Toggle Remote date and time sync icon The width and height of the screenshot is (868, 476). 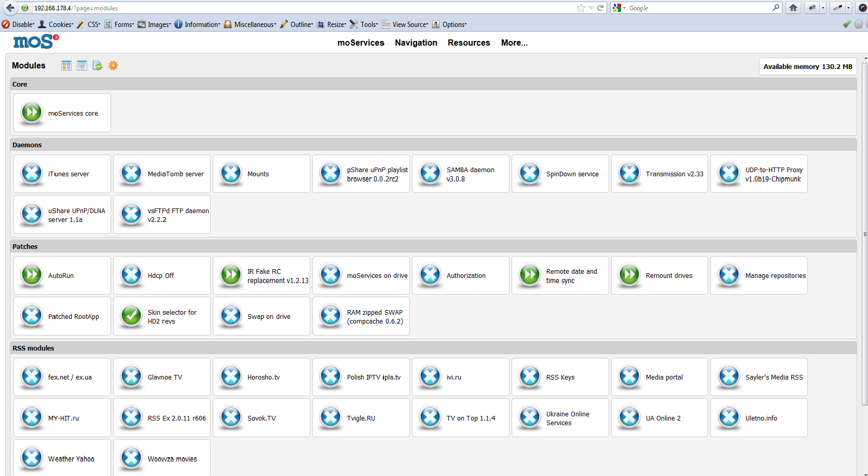click(x=530, y=275)
